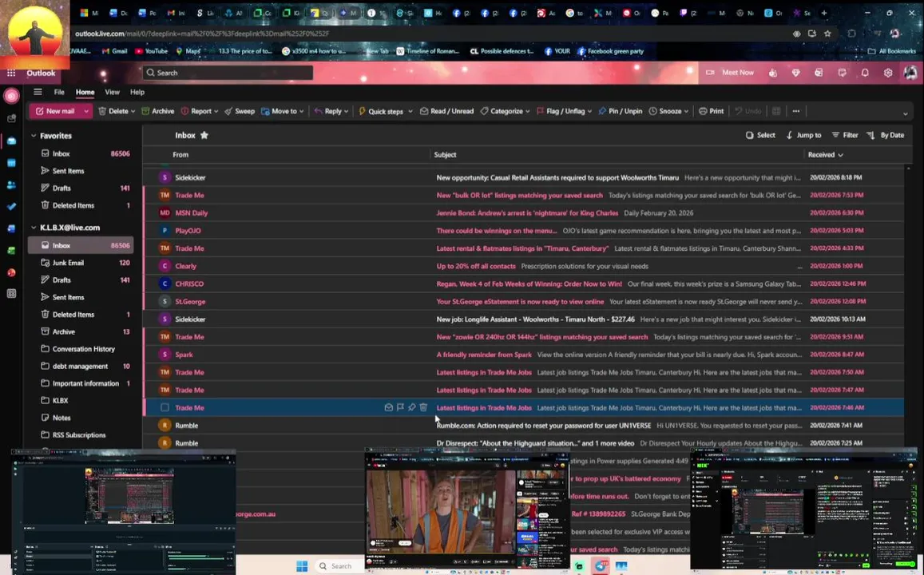Open the File tab
924x575 pixels.
[60, 92]
